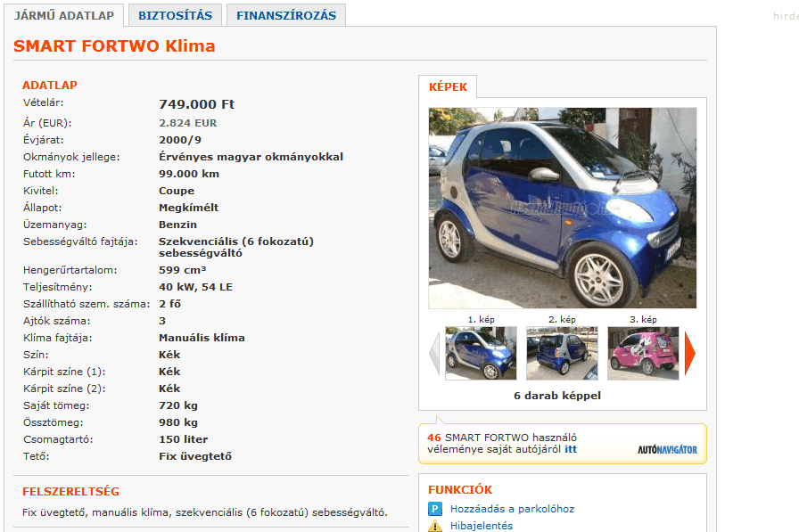Click the Autónavigátor logo
The width and height of the screenshot is (799, 532).
[x=667, y=449]
